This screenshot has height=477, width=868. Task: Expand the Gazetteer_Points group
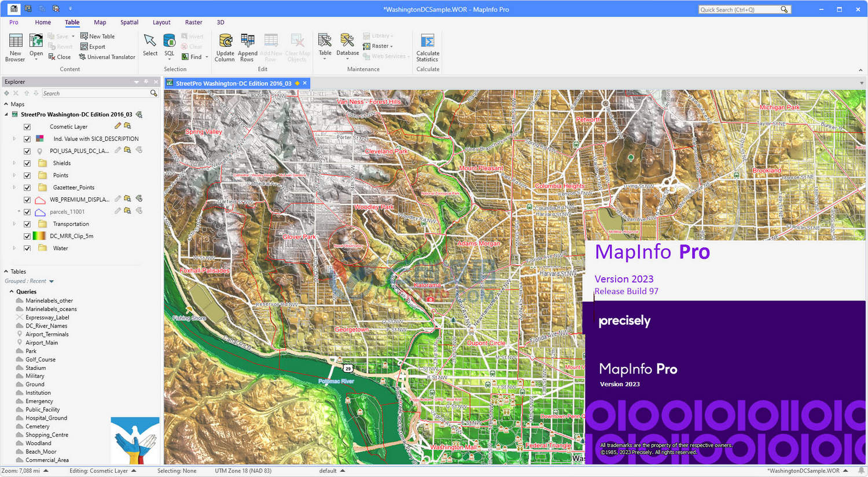[x=14, y=188]
